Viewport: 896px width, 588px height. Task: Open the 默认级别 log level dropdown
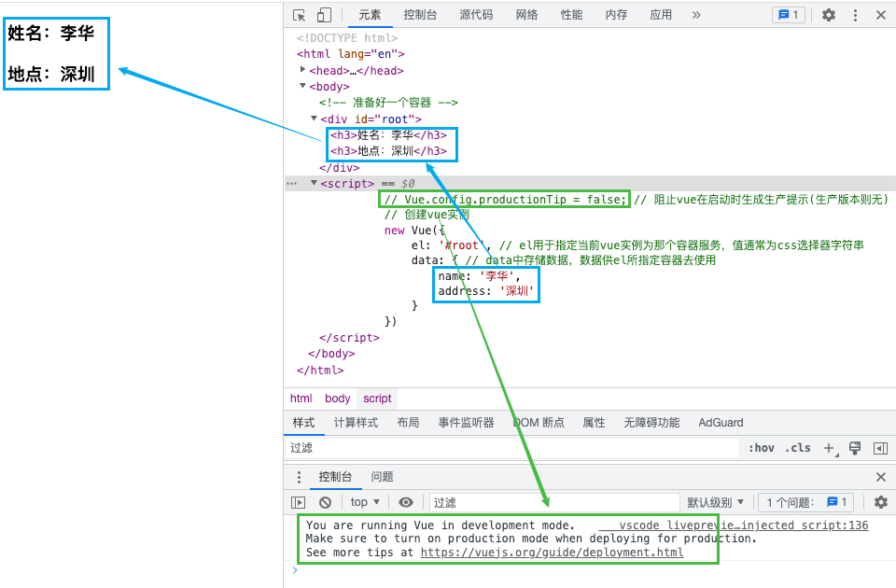click(x=716, y=502)
